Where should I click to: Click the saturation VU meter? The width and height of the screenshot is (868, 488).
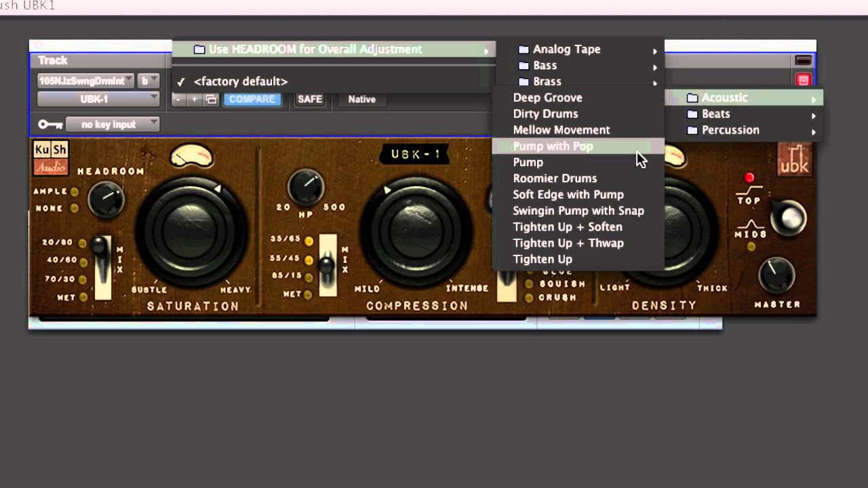[191, 157]
